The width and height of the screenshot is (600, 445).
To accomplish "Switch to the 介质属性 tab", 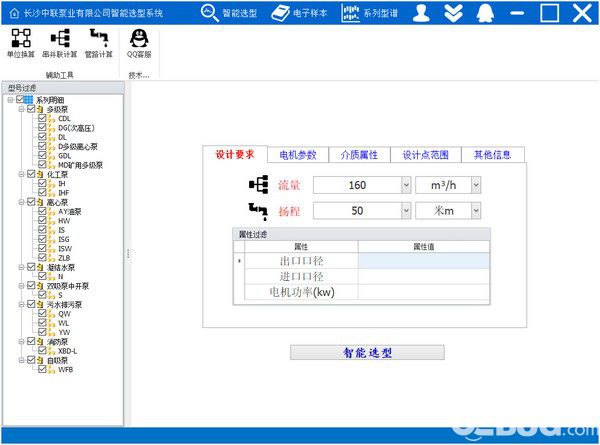I will 359,155.
